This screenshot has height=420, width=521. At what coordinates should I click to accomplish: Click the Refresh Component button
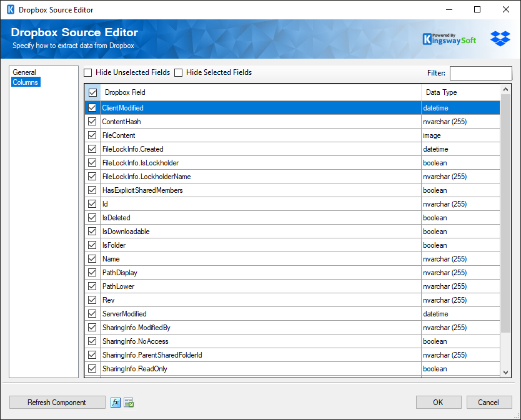pos(57,402)
